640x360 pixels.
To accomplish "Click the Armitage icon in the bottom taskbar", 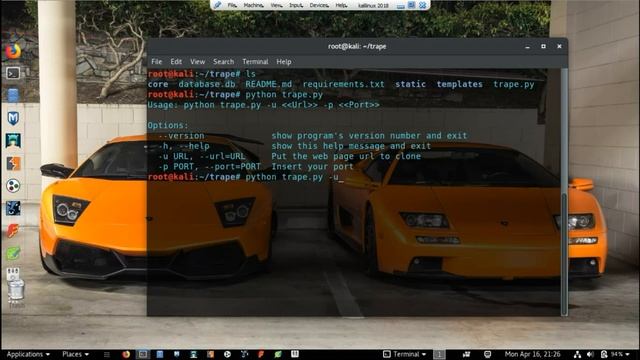I will [193, 354].
